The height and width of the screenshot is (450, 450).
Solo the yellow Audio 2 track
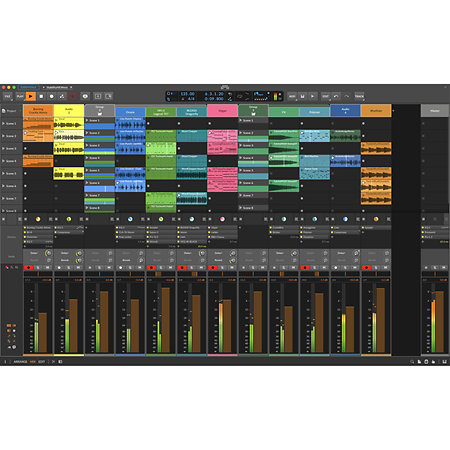tap(69, 268)
